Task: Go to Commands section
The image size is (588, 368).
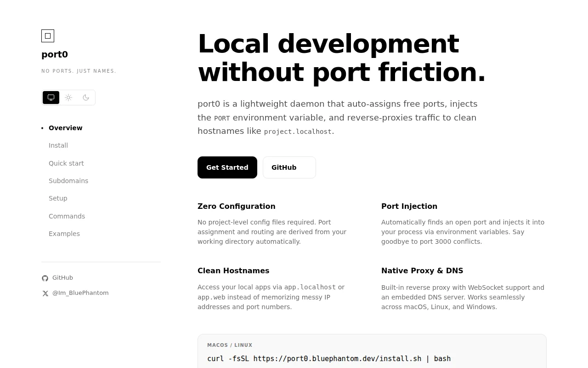Action: pos(67,216)
